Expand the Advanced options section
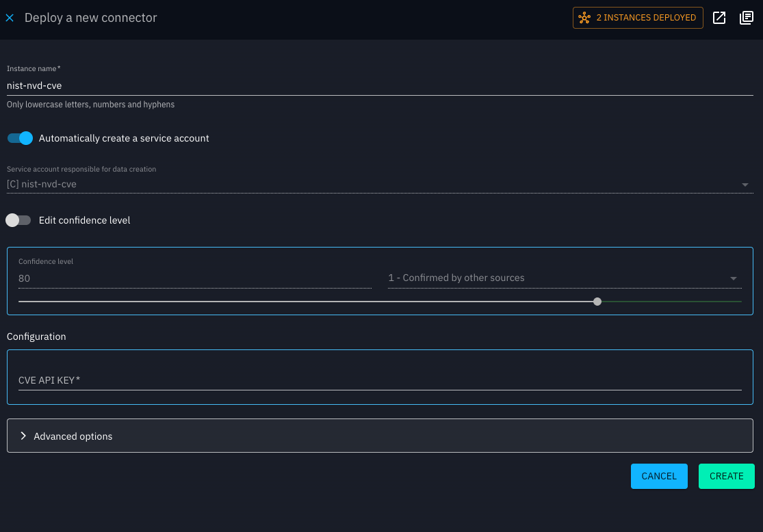 click(x=380, y=436)
